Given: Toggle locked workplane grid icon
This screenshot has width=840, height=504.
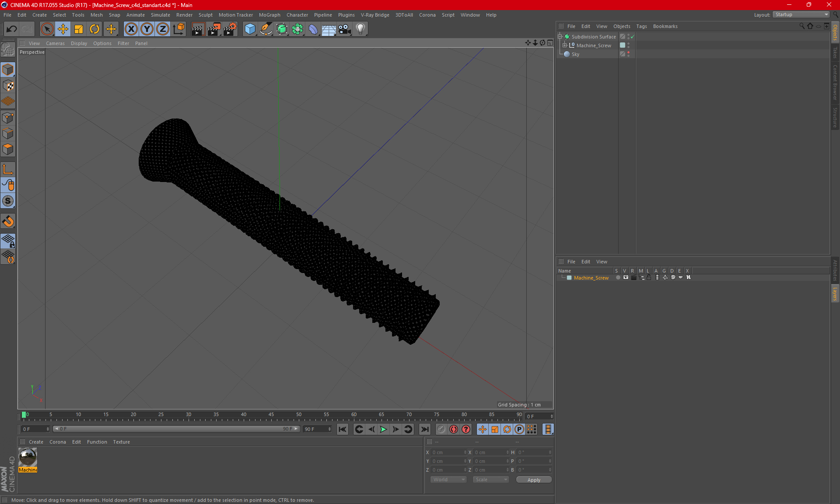Looking at the screenshot, I should coord(8,241).
